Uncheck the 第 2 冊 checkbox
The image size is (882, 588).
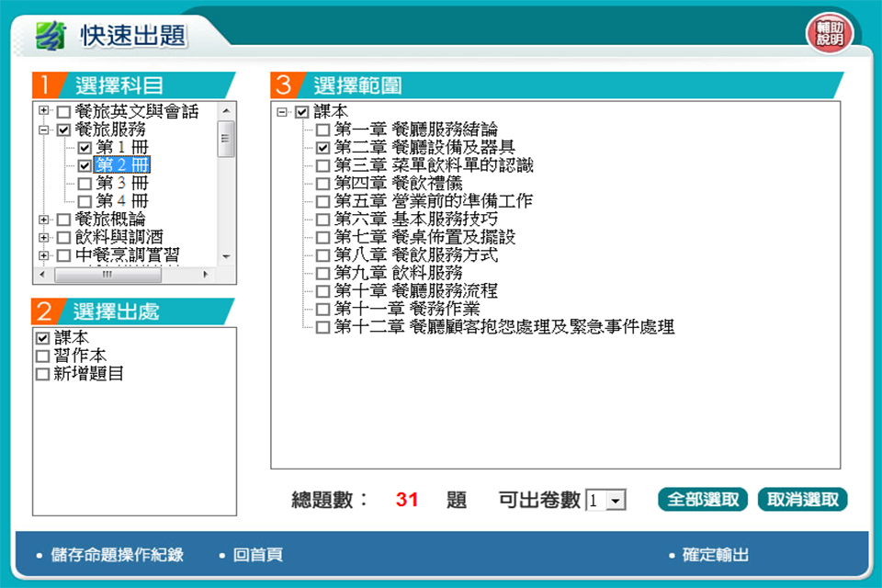(x=85, y=165)
